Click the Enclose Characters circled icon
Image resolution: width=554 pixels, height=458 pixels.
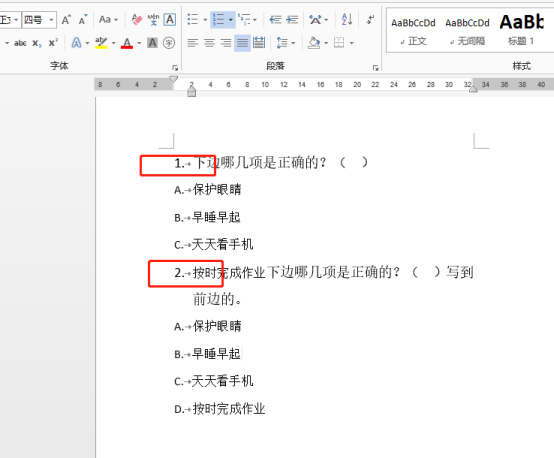pyautogui.click(x=169, y=43)
